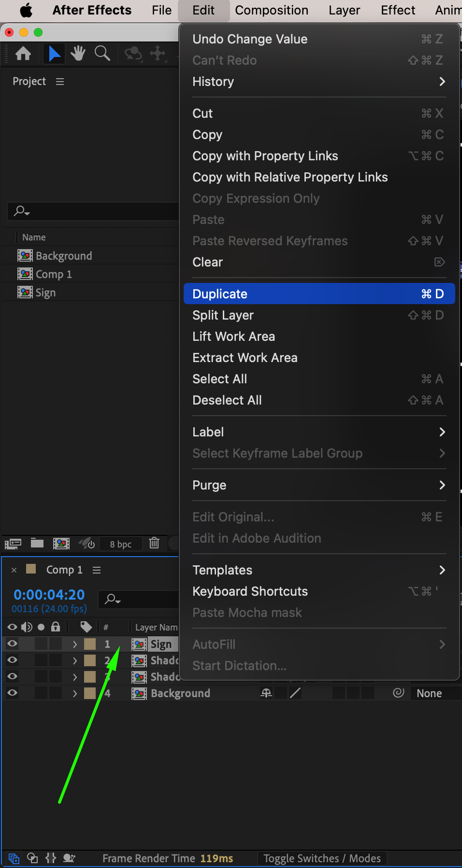Hide the Background layer eye toggle
462x868 pixels.
12,693
